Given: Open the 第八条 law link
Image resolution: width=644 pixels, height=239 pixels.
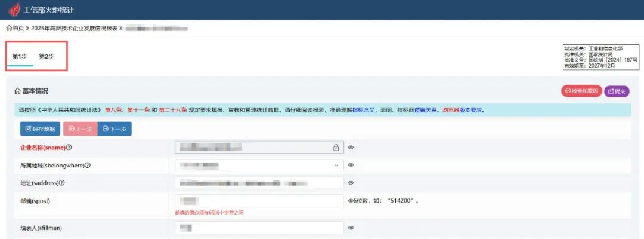Looking at the screenshot, I should (x=113, y=111).
